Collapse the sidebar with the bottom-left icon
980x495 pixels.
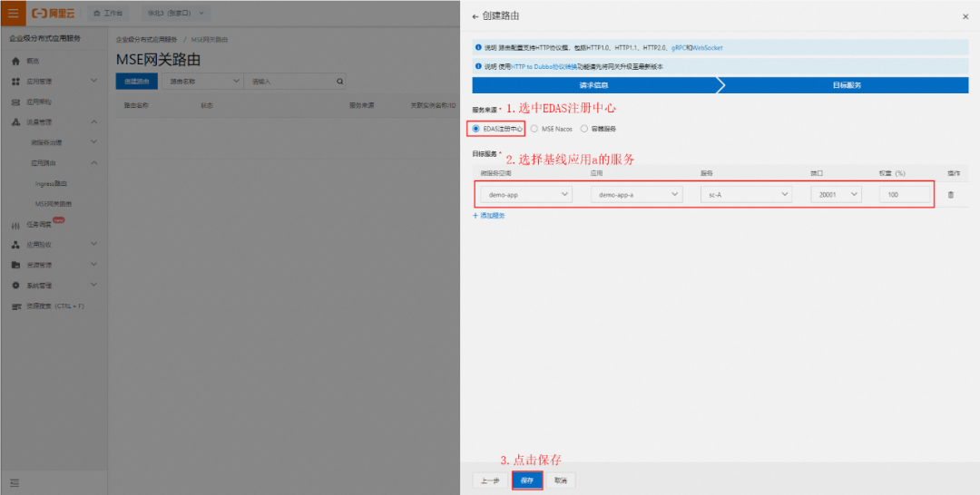tap(15, 482)
